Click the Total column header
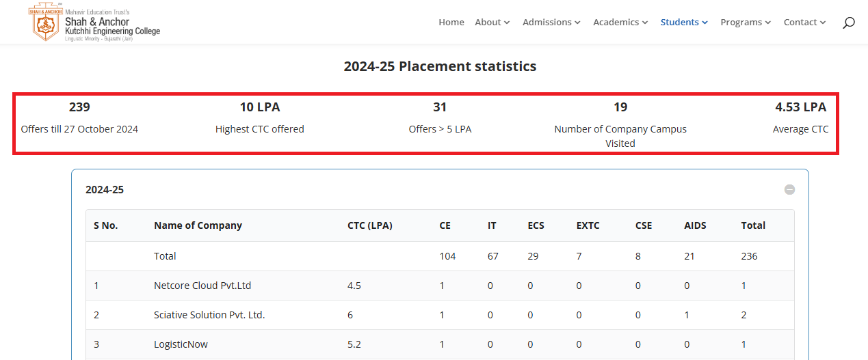This screenshot has height=360, width=868. point(753,225)
